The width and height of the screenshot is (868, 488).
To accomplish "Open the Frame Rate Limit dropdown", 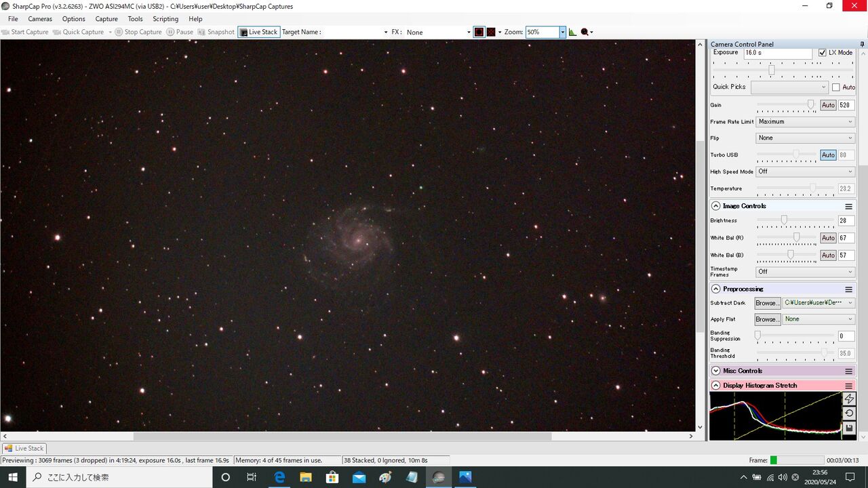I will [x=806, y=122].
